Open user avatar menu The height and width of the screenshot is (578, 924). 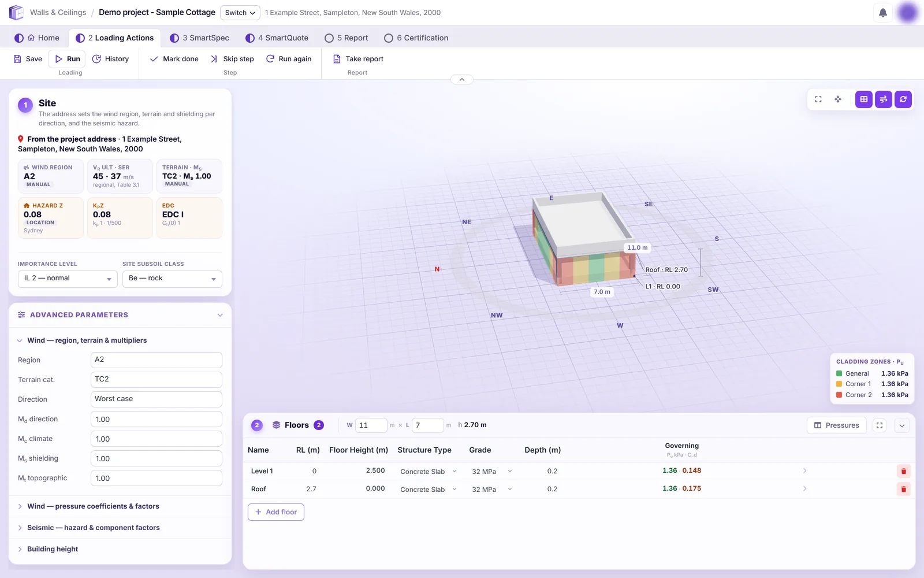point(908,13)
